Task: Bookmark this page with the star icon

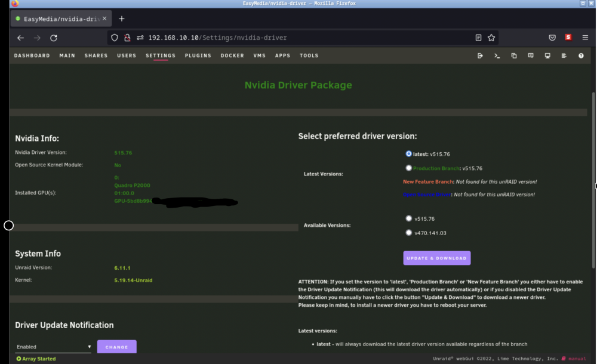Action: click(491, 38)
